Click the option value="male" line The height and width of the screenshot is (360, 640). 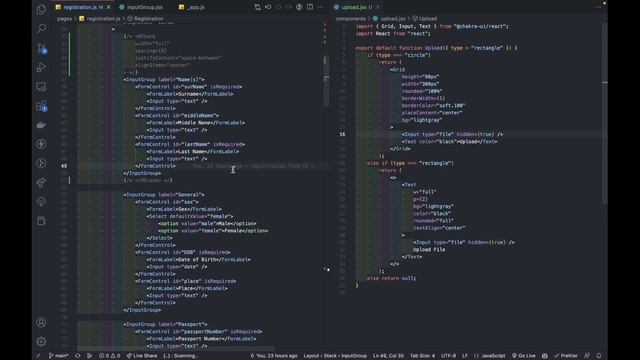[x=207, y=223]
